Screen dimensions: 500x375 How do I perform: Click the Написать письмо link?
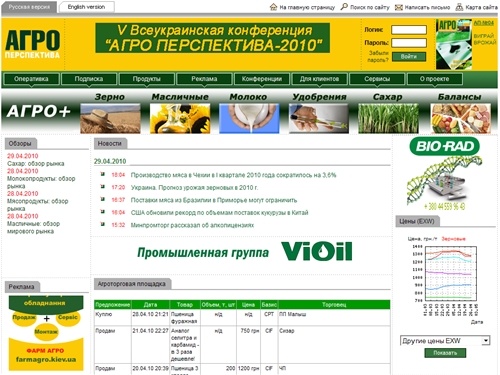coord(427,7)
